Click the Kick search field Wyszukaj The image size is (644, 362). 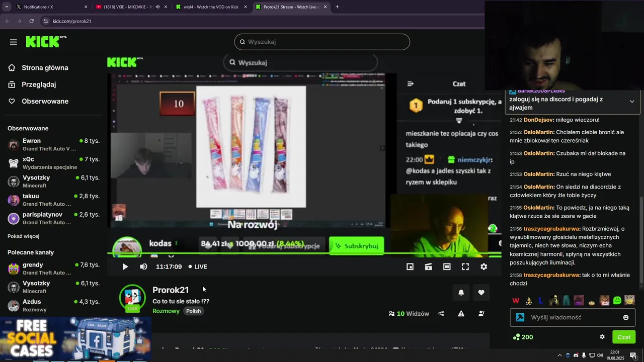(322, 42)
